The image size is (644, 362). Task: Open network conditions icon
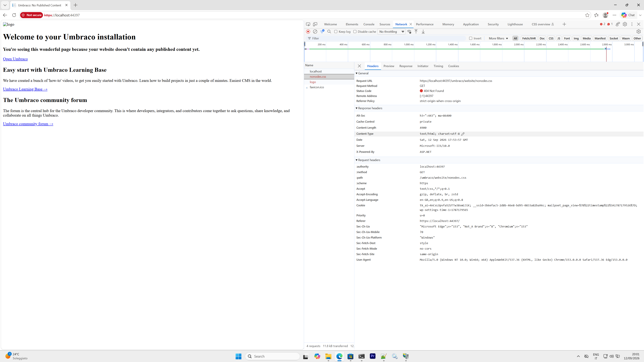pyautogui.click(x=409, y=32)
